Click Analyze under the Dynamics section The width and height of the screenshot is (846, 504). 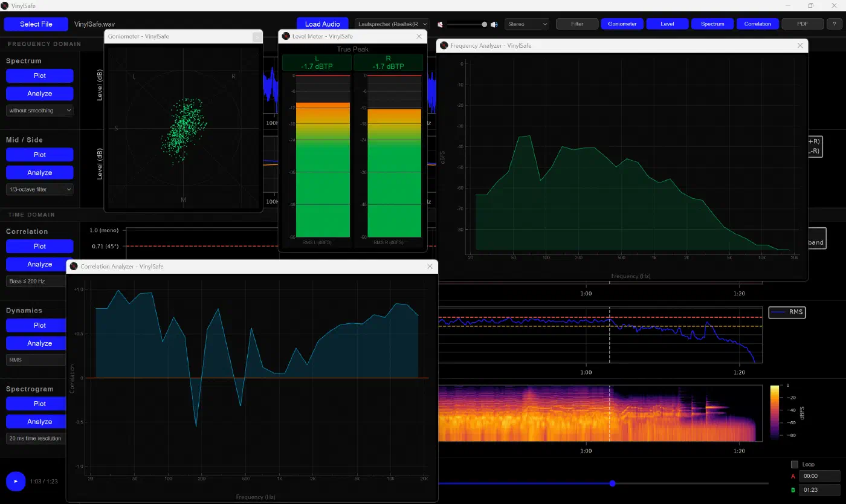[x=36, y=343]
